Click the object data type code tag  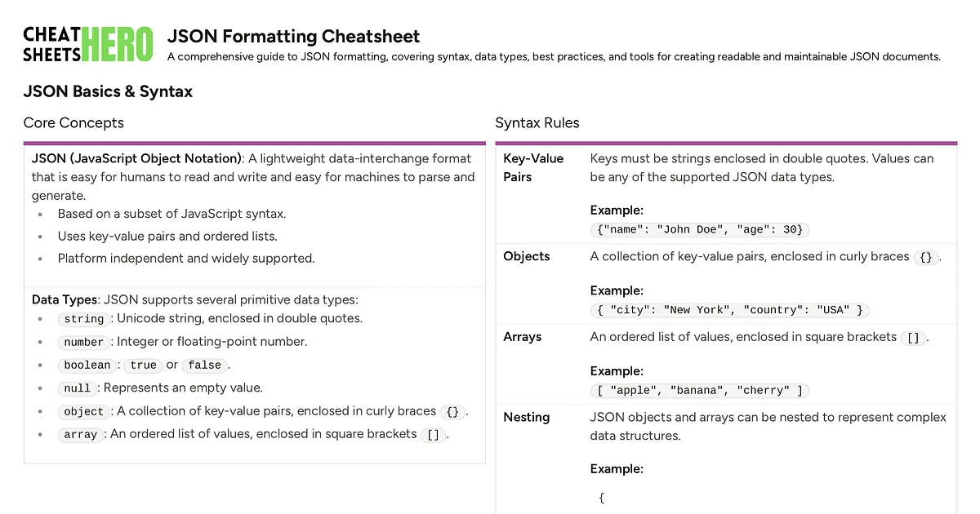(x=84, y=411)
